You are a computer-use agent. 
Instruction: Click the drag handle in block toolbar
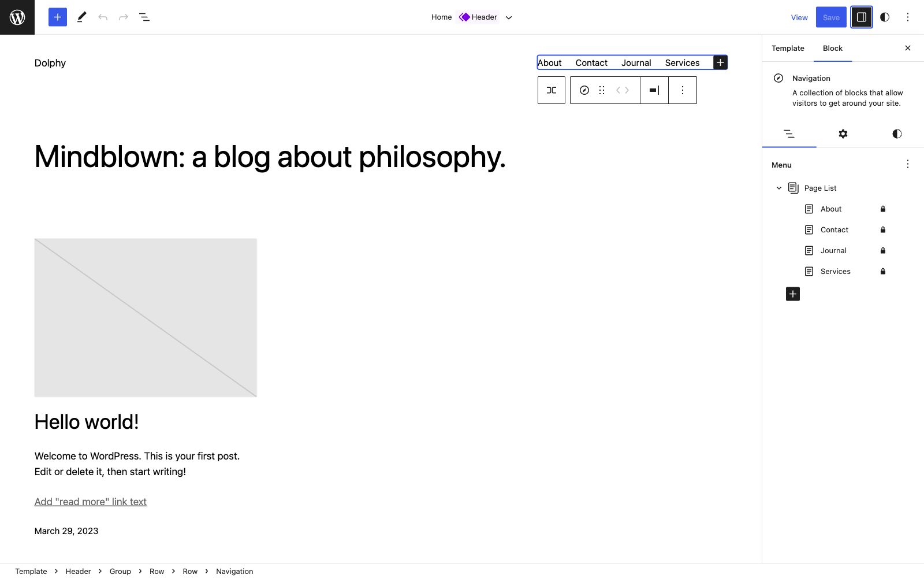[x=602, y=90]
